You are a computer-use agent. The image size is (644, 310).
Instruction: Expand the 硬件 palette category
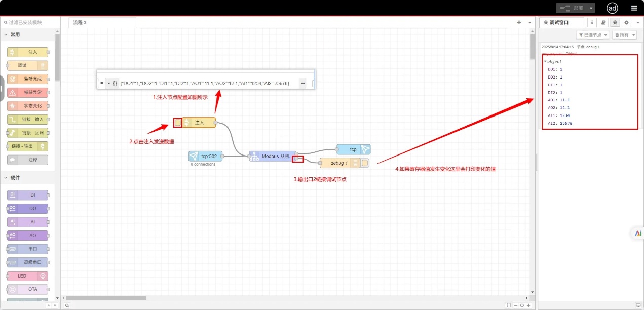pos(6,178)
